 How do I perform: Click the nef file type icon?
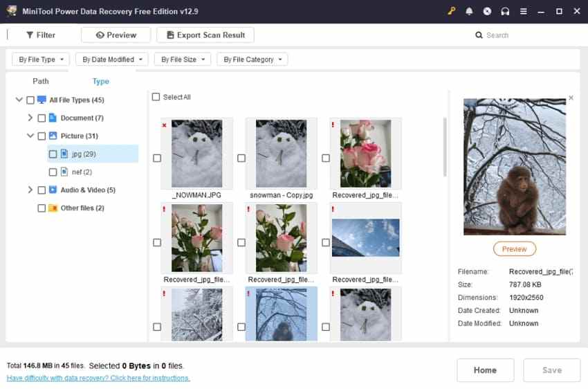pyautogui.click(x=64, y=172)
